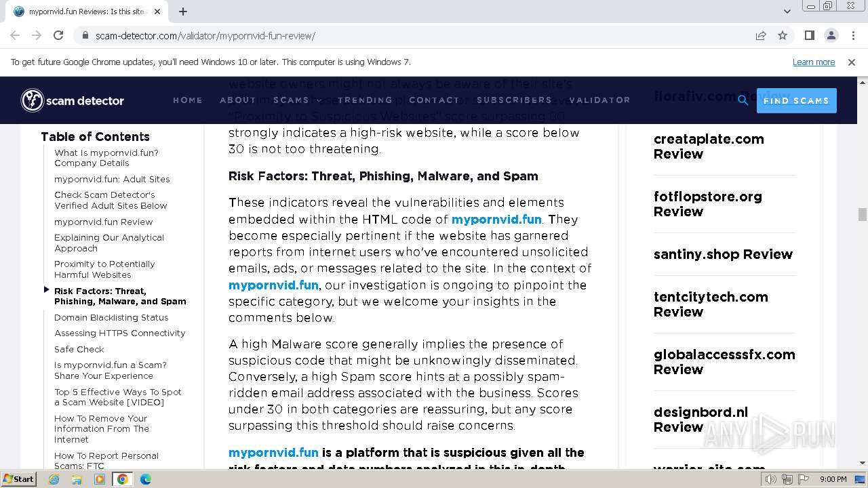Bookmark this page with star icon

tap(783, 35)
